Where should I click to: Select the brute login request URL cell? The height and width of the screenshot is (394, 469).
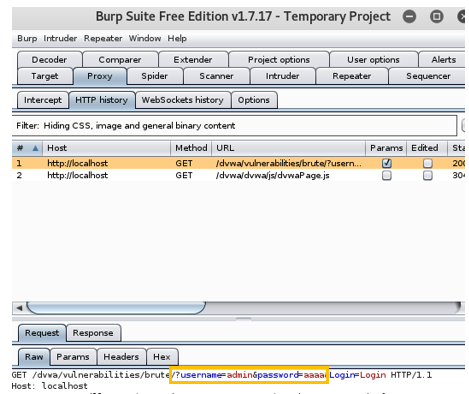(288, 163)
